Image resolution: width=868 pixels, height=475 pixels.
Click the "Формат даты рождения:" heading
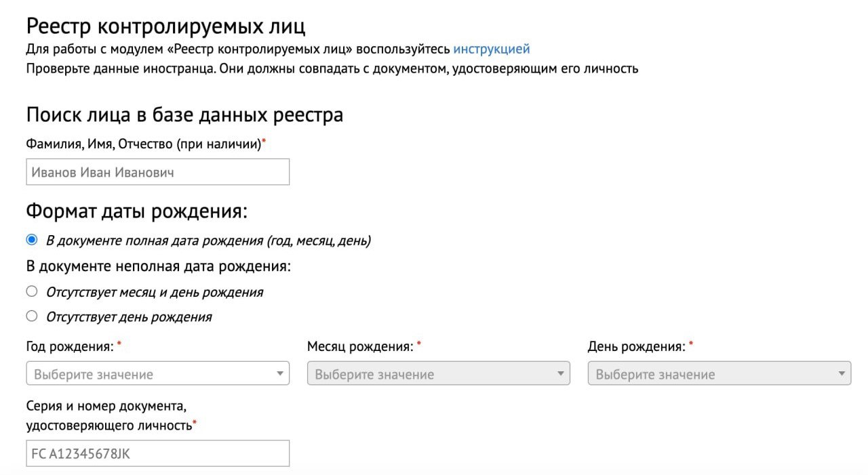click(137, 211)
